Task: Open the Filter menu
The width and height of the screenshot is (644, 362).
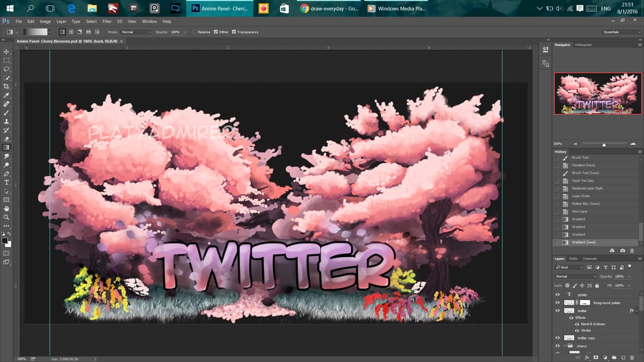Action: [x=107, y=21]
